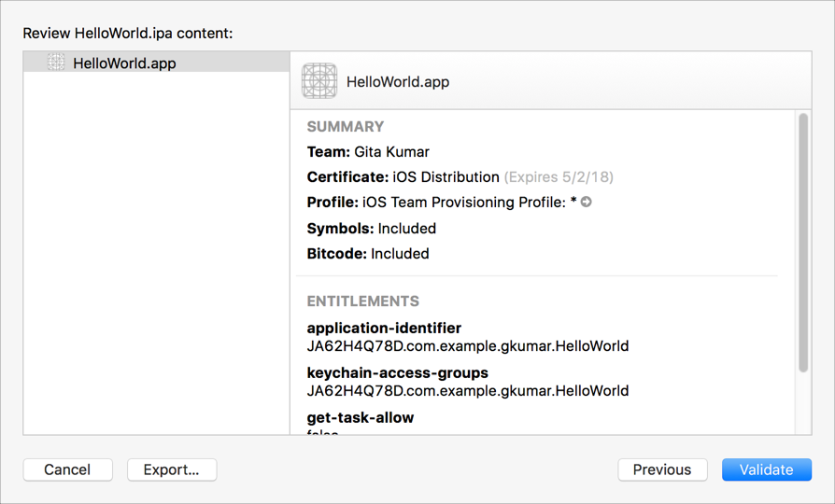Click the iOS Team Provisioning Profile text

(x=470, y=202)
